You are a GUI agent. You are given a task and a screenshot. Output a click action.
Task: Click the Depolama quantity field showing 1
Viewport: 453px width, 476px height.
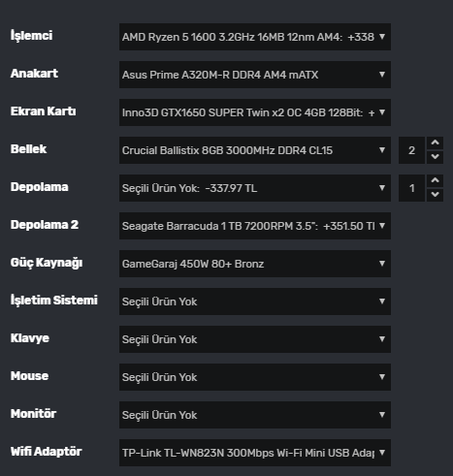click(x=411, y=188)
